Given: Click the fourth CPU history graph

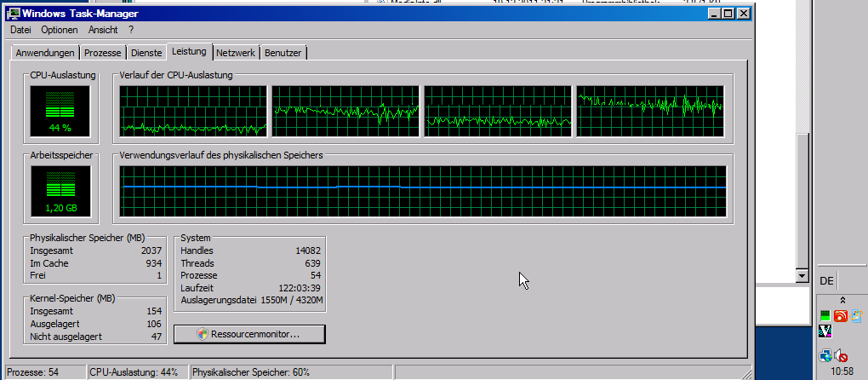Looking at the screenshot, I should click(x=650, y=111).
